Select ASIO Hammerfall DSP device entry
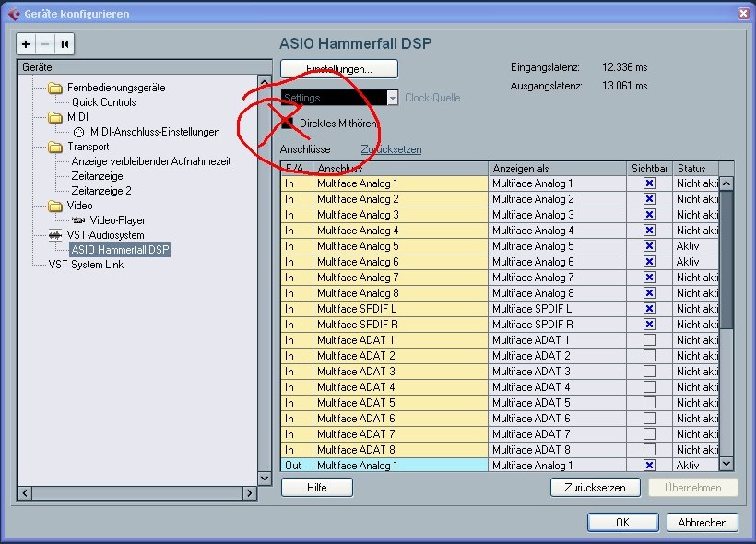 [120, 250]
